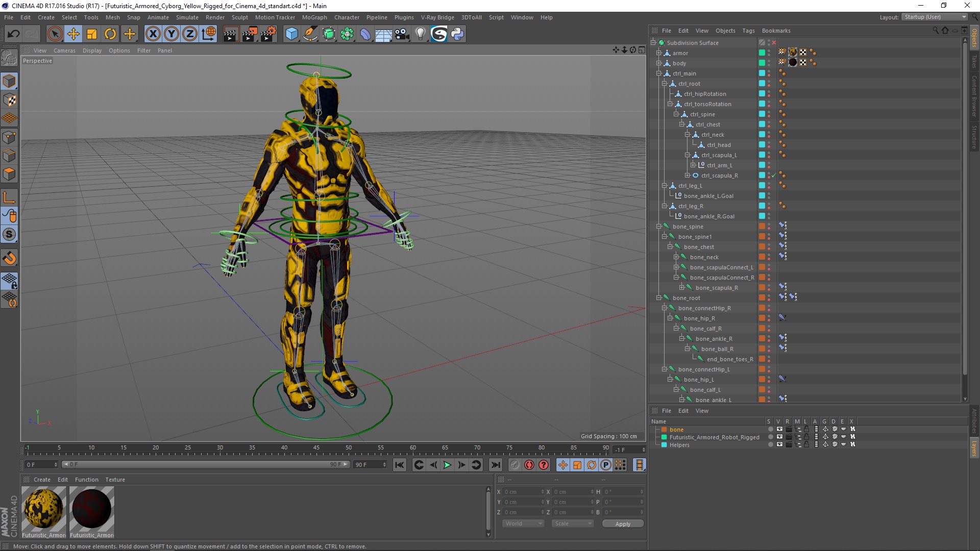Select dark Futuristic_Armor material thumbnail
Viewport: 980px width, 551px height.
click(92, 509)
